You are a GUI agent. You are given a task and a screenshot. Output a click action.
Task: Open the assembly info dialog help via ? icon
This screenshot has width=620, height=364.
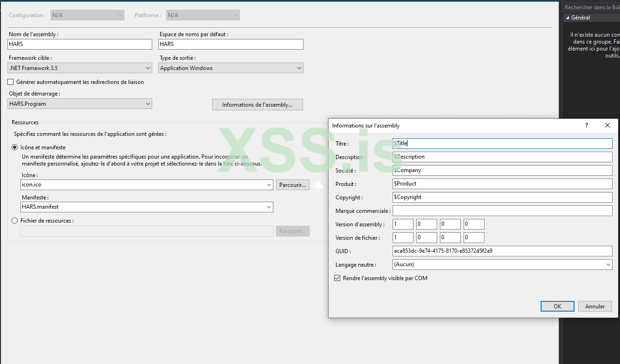pyautogui.click(x=586, y=125)
